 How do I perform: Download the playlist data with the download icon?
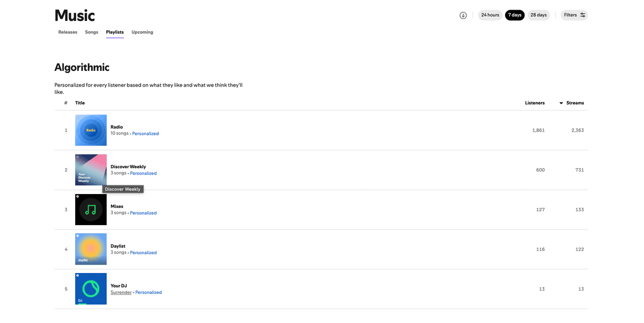pos(463,15)
